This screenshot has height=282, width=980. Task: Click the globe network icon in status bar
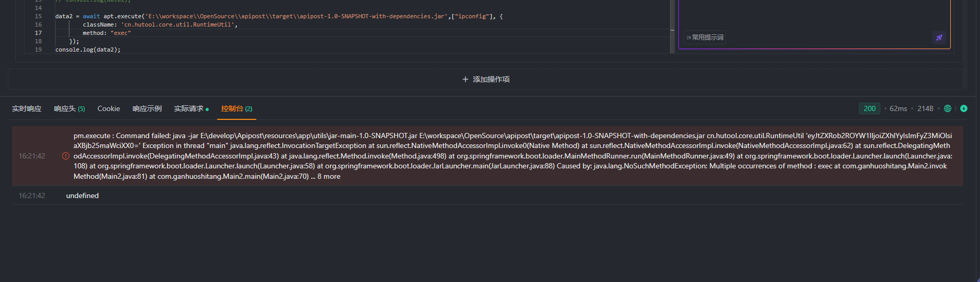coord(948,108)
